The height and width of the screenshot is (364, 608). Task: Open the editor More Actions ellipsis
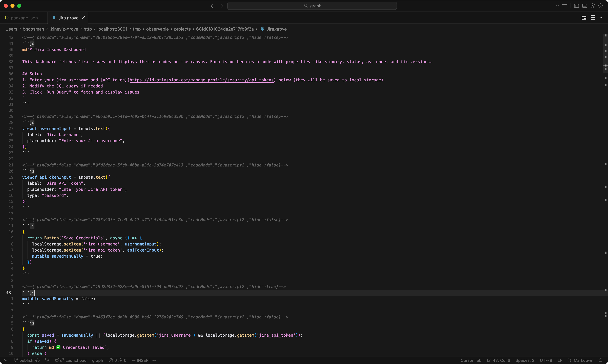pyautogui.click(x=602, y=18)
